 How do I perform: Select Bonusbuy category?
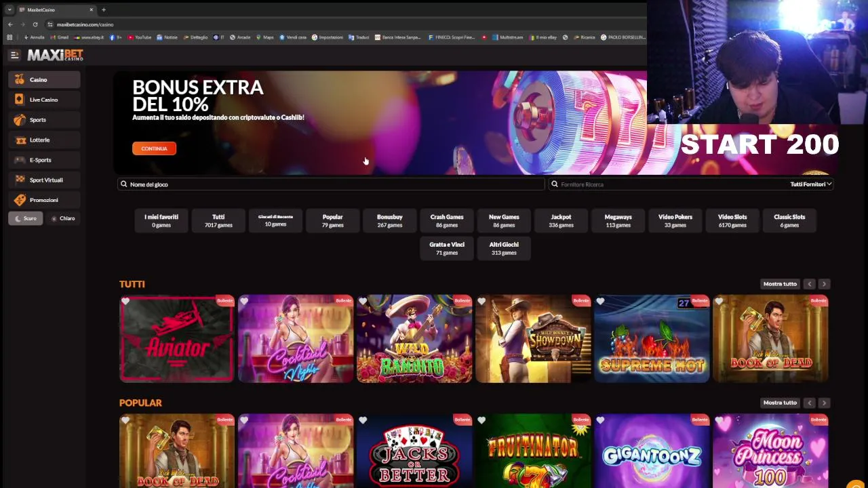pyautogui.click(x=390, y=220)
